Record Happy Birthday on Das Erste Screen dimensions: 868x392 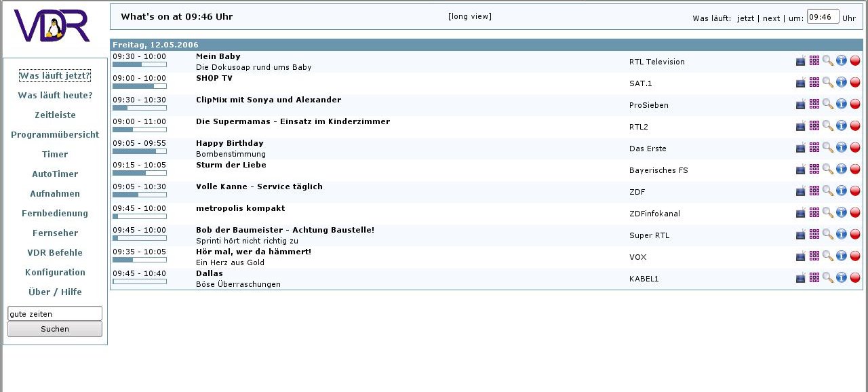point(855,148)
